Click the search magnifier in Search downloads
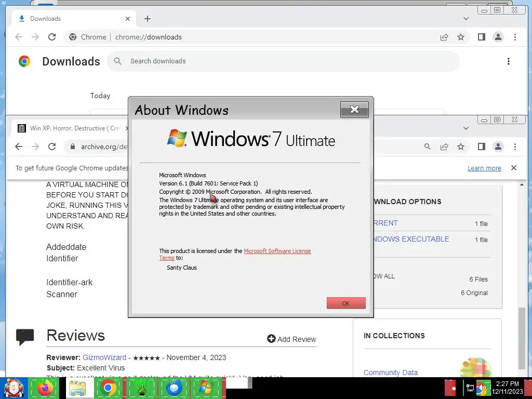The height and width of the screenshot is (399, 532). [118, 61]
